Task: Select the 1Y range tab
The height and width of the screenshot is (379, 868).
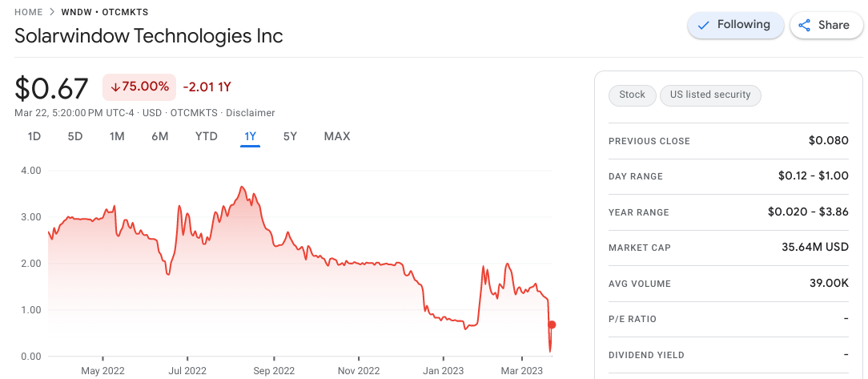Action: [250, 136]
